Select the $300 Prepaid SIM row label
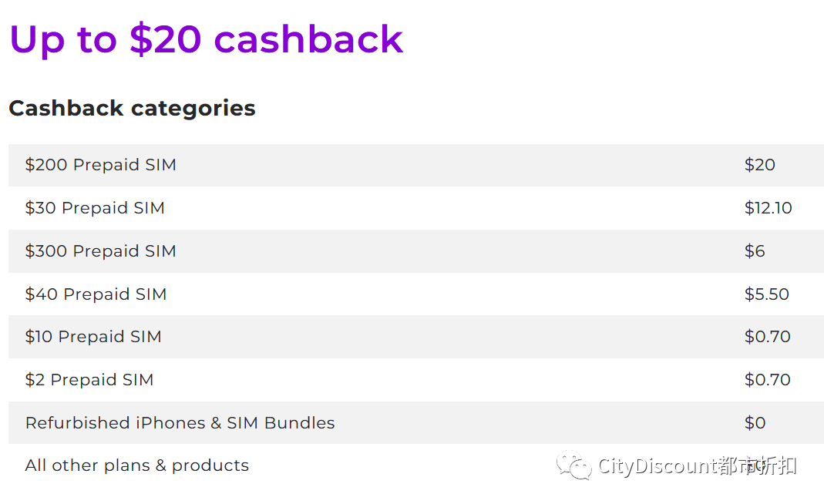Image resolution: width=824 pixels, height=504 pixels. coord(100,251)
